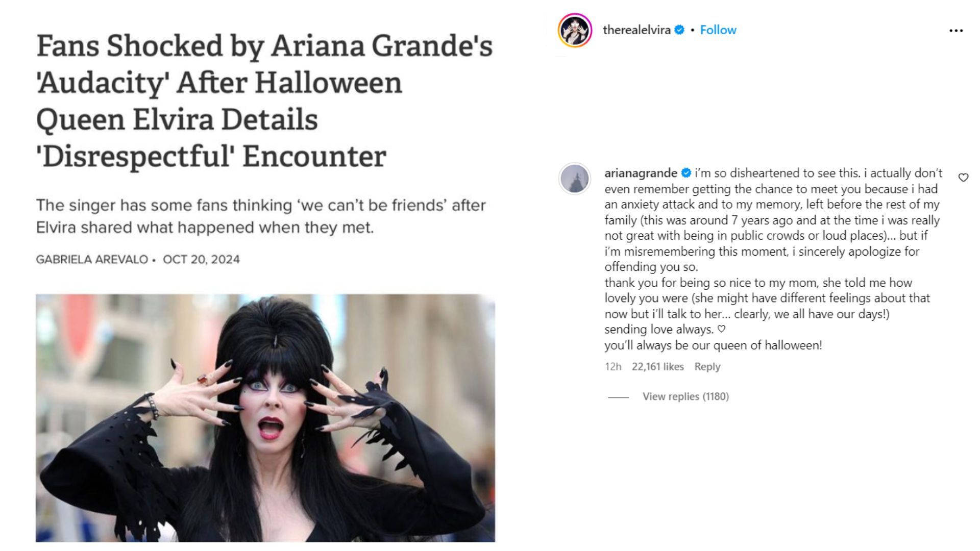This screenshot has height=551, width=980.
Task: Like Ariana Grande's comment with the heart icon
Action: pos(963,178)
